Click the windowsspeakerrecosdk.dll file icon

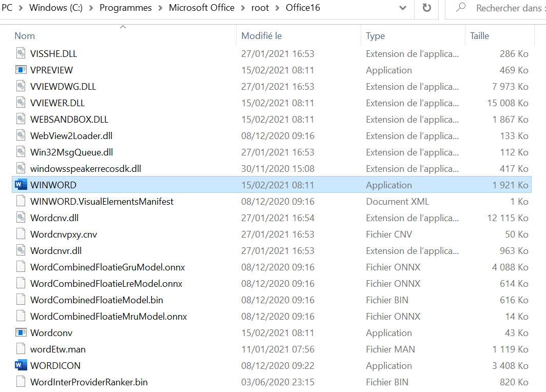click(21, 168)
